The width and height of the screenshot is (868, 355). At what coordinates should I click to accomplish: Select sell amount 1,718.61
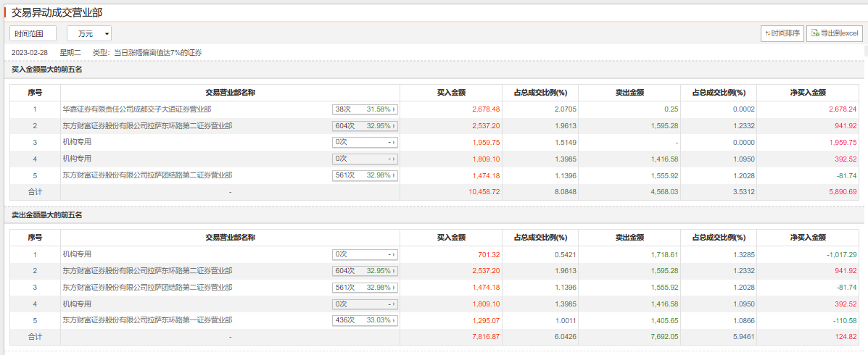coord(664,254)
